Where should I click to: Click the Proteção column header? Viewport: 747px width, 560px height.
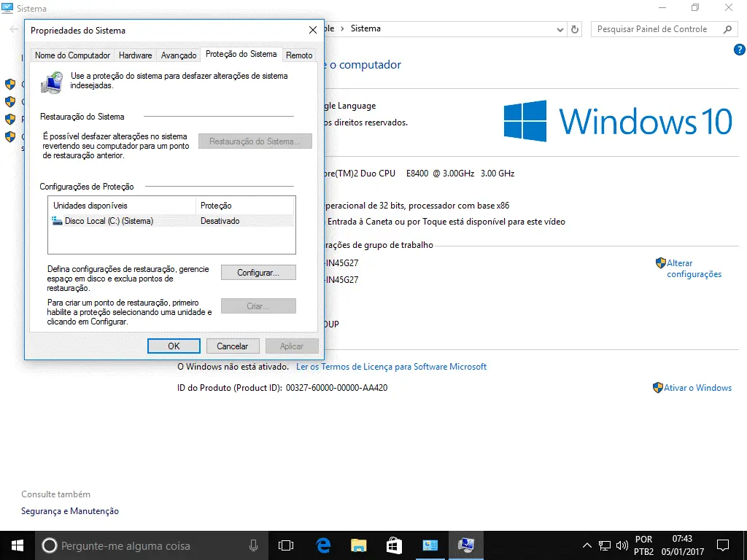tap(245, 206)
